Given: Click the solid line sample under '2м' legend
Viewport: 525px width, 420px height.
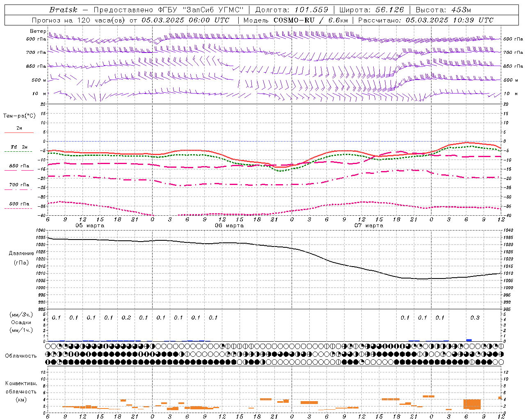Looking at the screenshot, I should (x=19, y=133).
